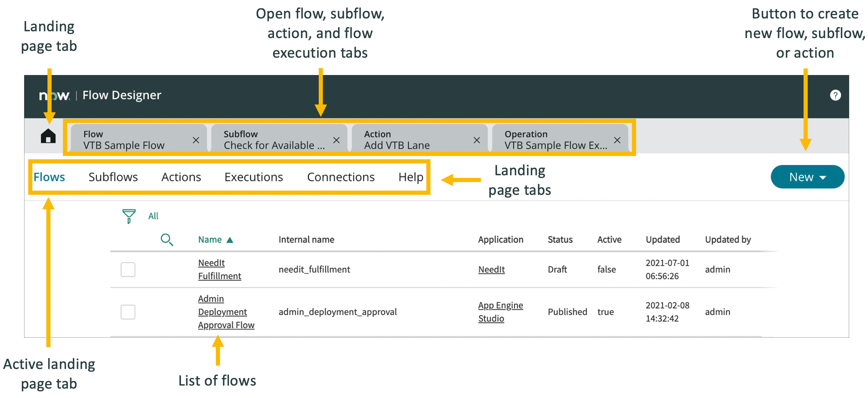The image size is (868, 398).
Task: Click the NeedIt application link
Action: [x=491, y=269]
